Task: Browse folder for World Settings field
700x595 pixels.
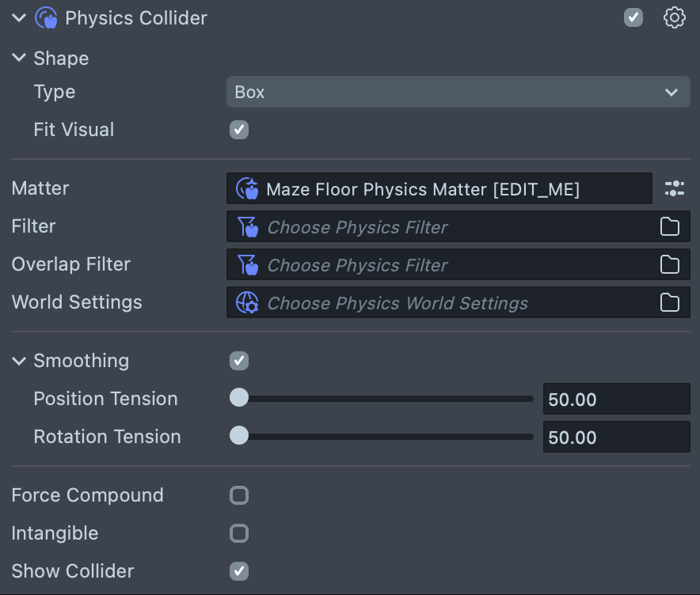Action: [670, 303]
